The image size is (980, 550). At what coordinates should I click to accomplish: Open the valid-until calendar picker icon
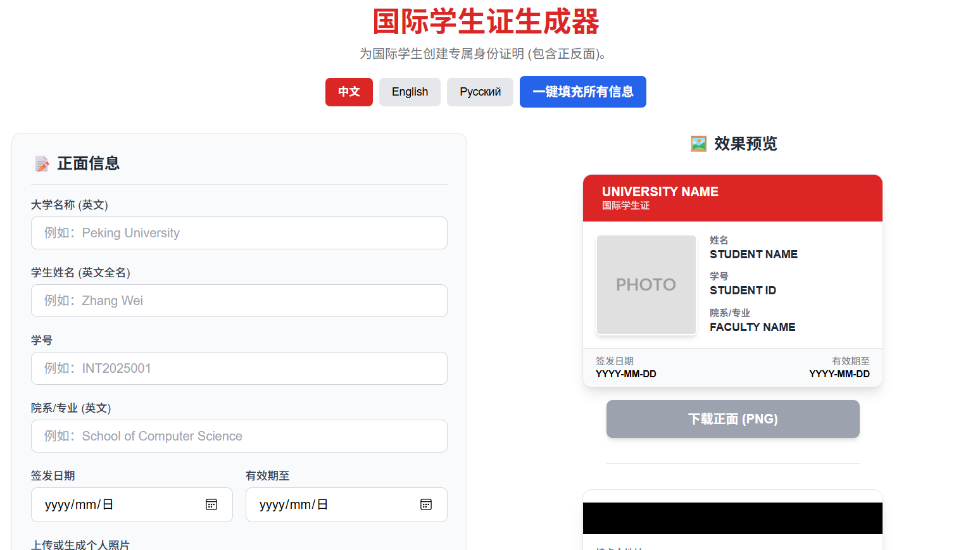(x=426, y=504)
